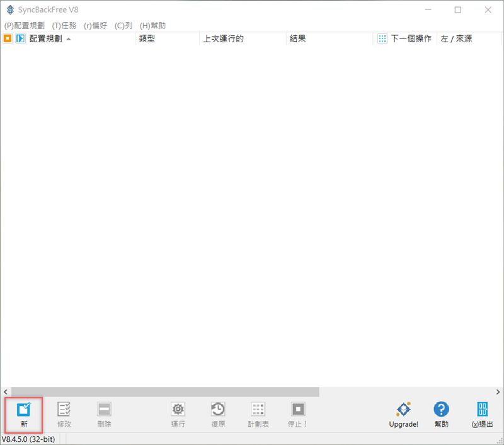504x445 pixels.
Task: Click the horizontal scrollbar left arrow
Action: coord(6,391)
